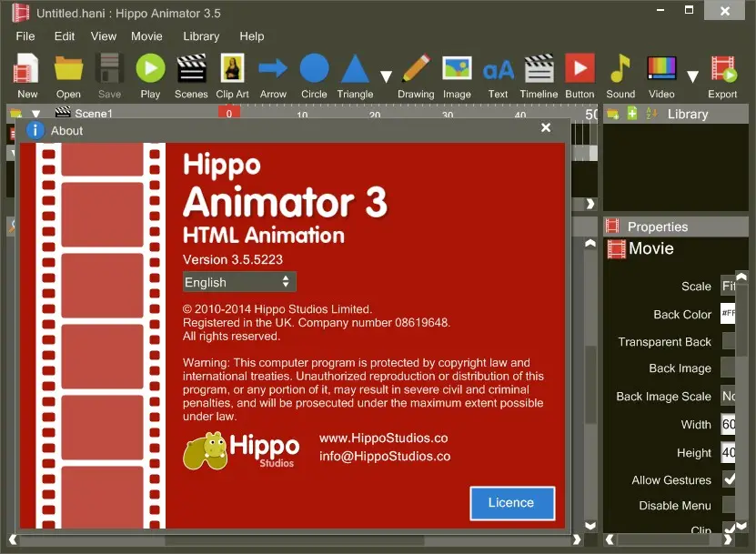Insert a Button object from toolbar

click(x=580, y=76)
